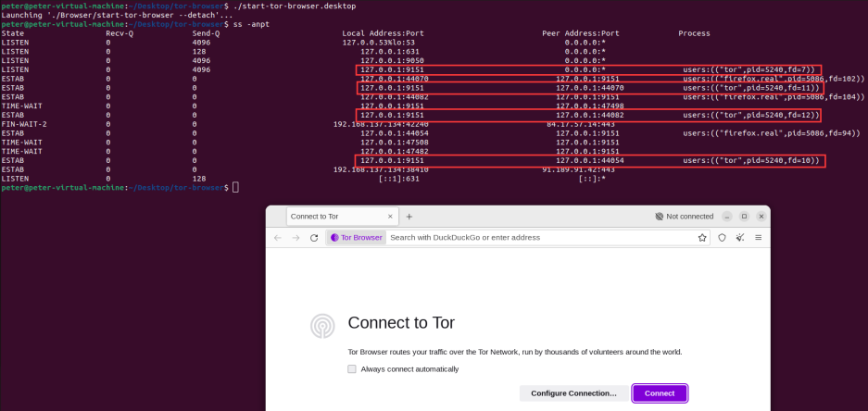
Task: Click the 'FIN-WAIT-2' state entry
Action: (x=24, y=124)
